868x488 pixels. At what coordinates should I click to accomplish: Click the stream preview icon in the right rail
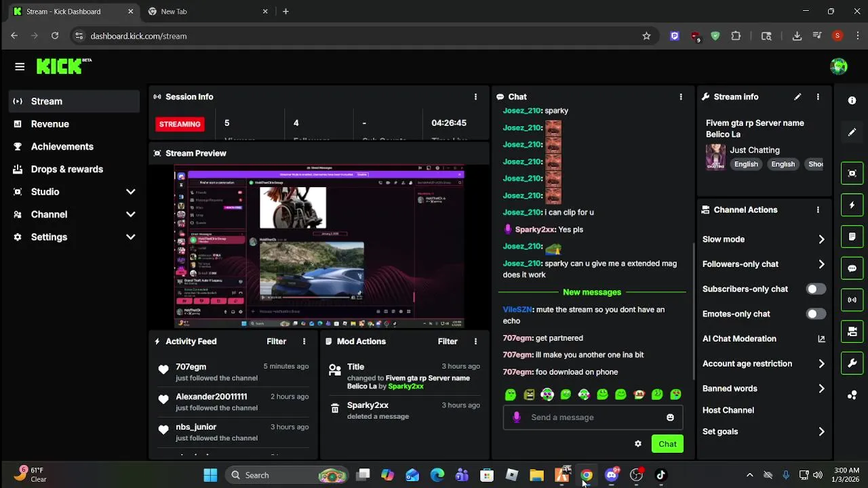(x=852, y=173)
